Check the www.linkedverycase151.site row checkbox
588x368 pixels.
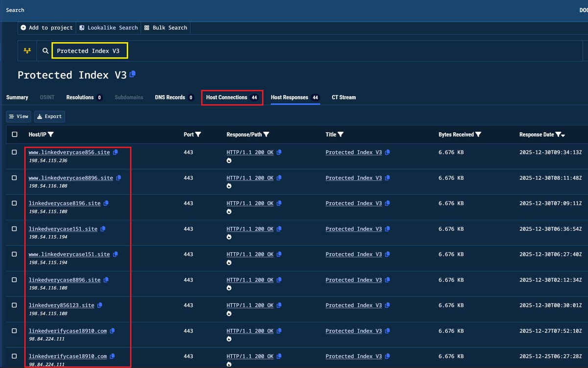click(14, 254)
